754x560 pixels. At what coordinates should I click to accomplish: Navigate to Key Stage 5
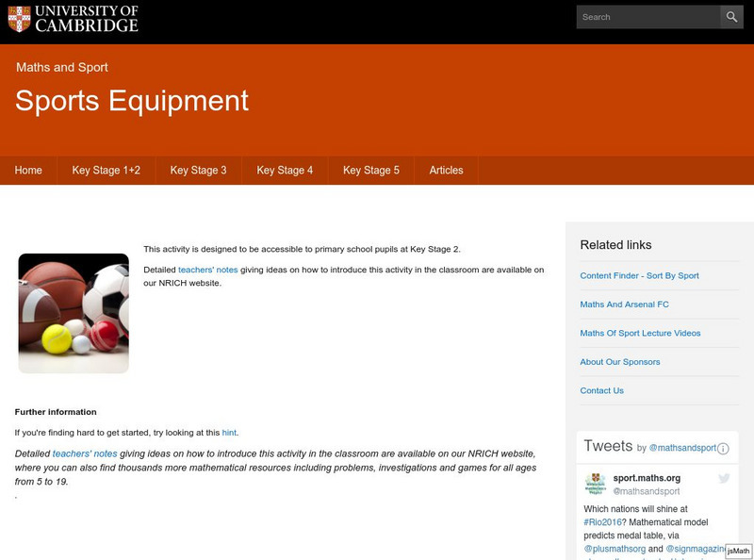[371, 171]
